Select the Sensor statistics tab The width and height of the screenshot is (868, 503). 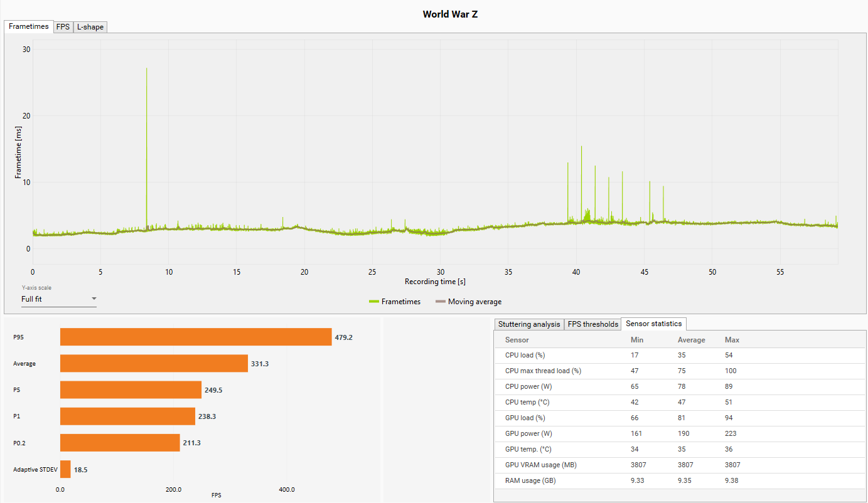point(653,324)
